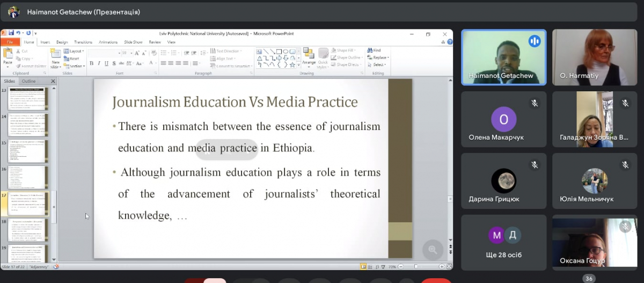The image size is (644, 283).
Task: Toggle Underline formatting
Action: 106,63
